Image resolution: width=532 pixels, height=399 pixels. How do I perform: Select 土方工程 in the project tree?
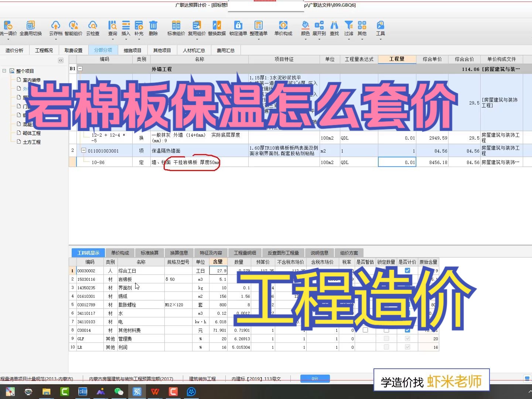(x=32, y=142)
